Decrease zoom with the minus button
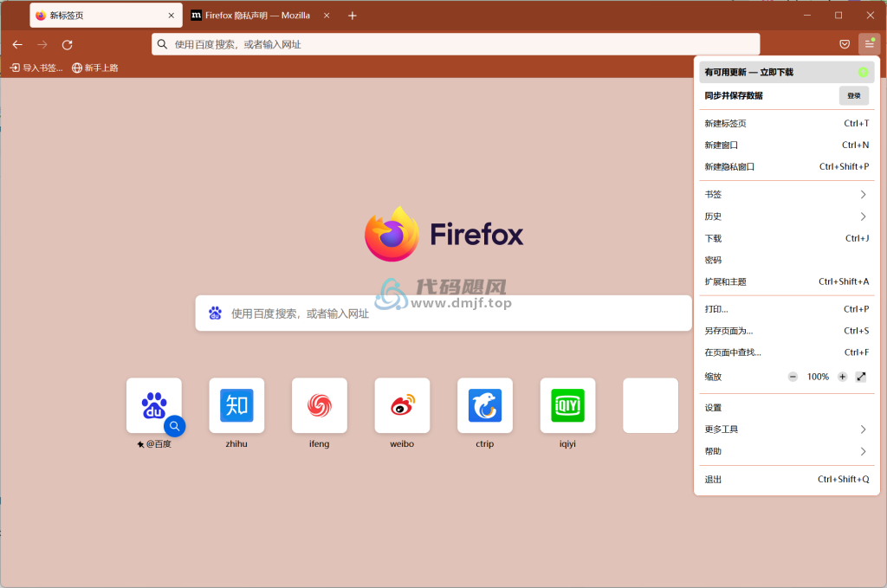The height and width of the screenshot is (588, 887). pos(793,377)
